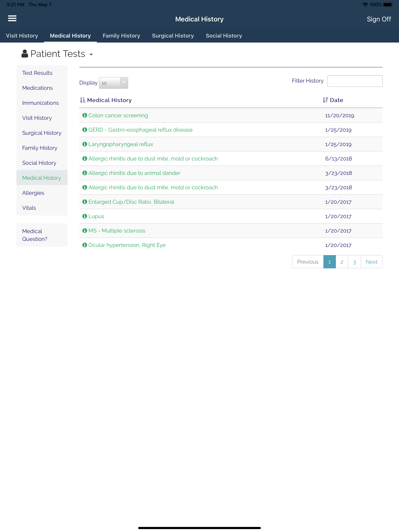Click the patient person icon

pos(25,54)
